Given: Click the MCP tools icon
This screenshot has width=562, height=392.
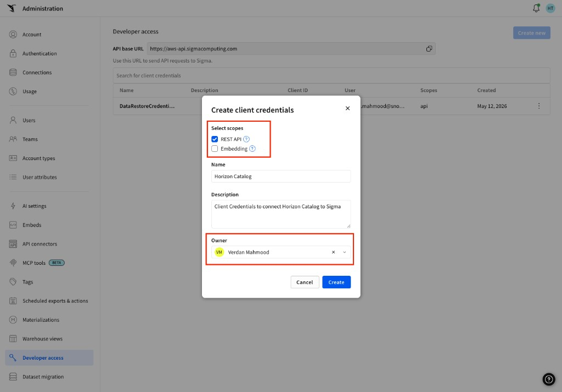Looking at the screenshot, I should point(13,263).
